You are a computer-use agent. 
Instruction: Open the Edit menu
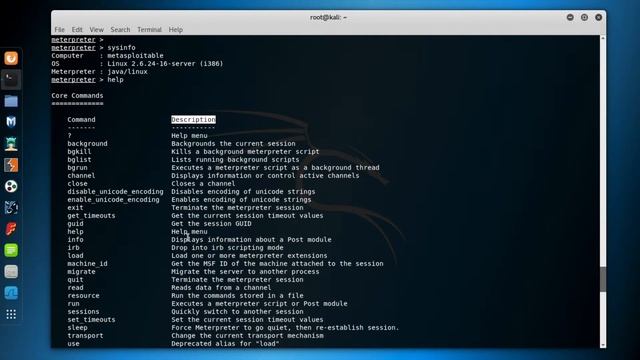pos(77,29)
